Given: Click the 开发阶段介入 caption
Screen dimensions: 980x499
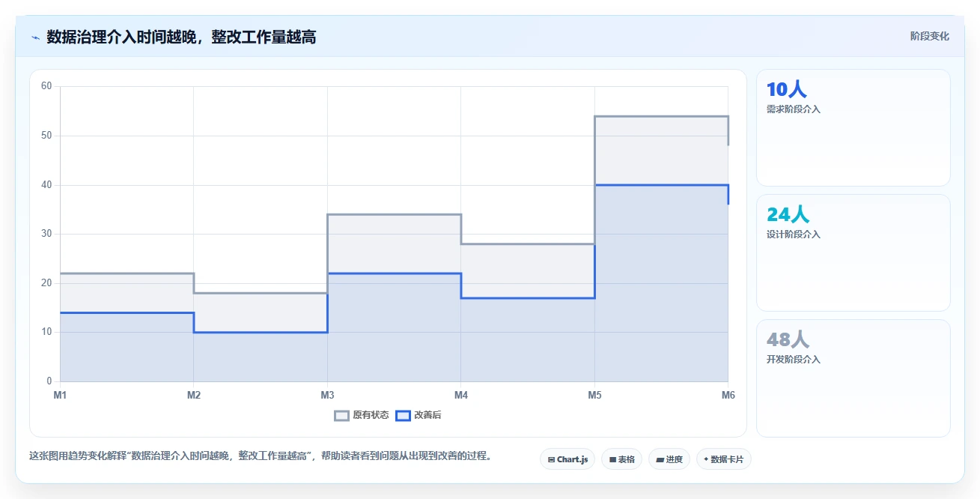Looking at the screenshot, I should pyautogui.click(x=794, y=360).
